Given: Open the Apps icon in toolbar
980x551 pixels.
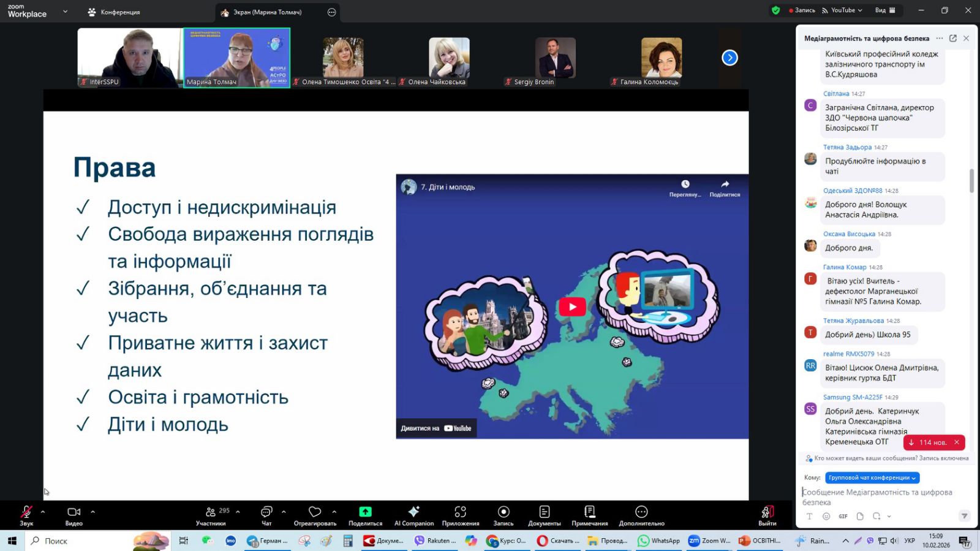Looking at the screenshot, I should [x=460, y=512].
